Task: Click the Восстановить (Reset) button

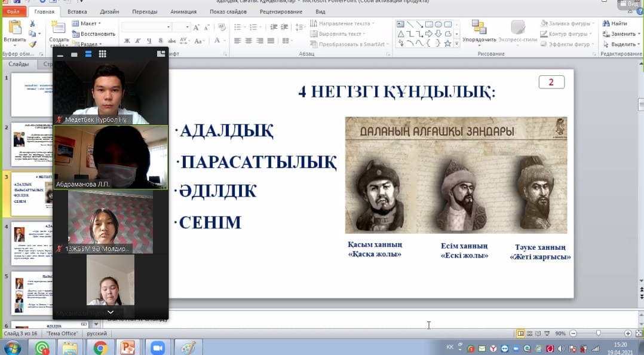Action: point(93,34)
